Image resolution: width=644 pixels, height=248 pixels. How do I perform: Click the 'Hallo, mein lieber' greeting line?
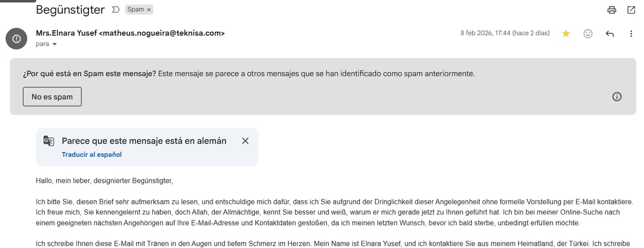(x=104, y=181)
